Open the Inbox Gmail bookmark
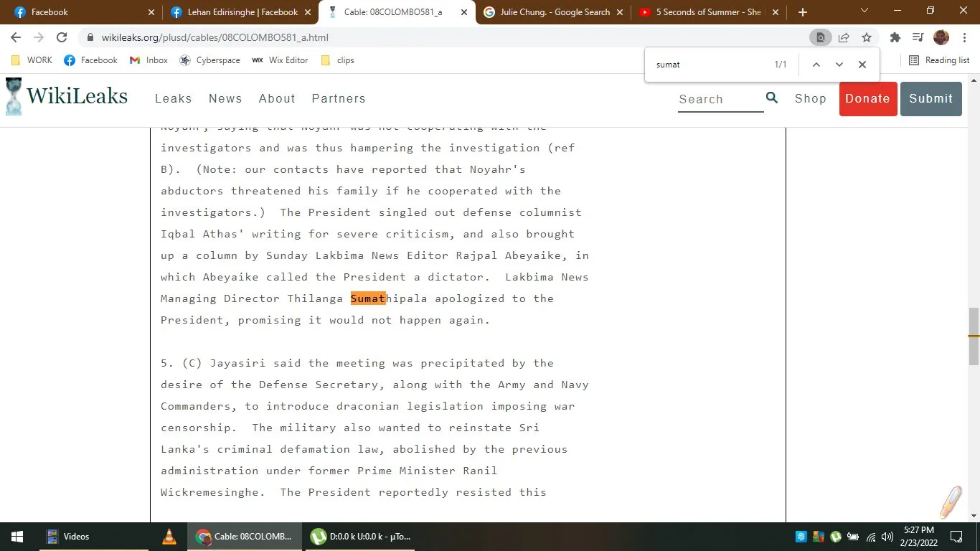 (149, 60)
